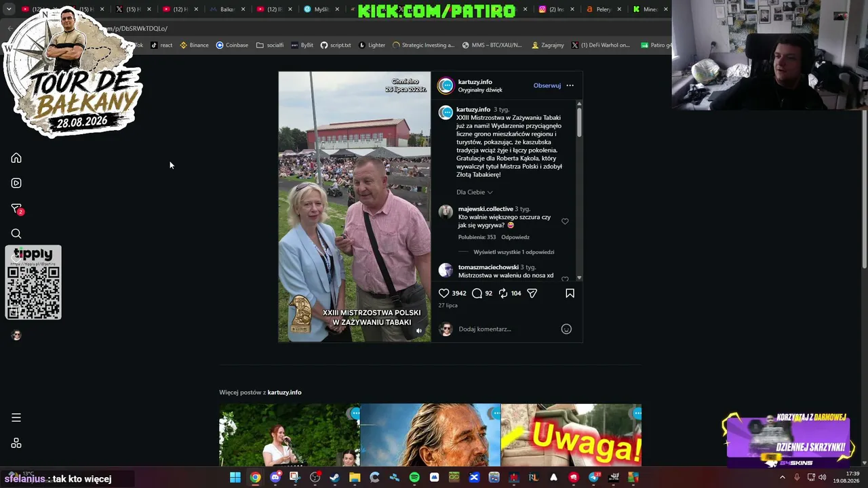Unmute the video with speaker icon

click(418, 331)
